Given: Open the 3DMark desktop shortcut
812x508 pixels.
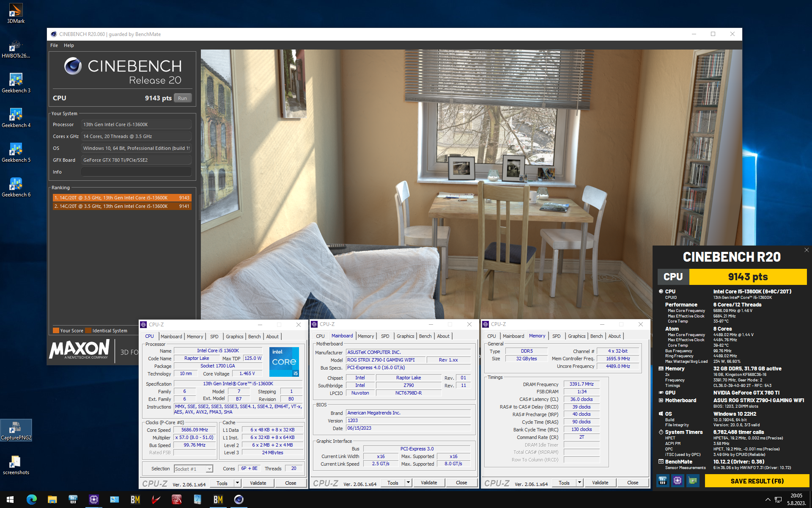Looking at the screenshot, I should point(16,13).
